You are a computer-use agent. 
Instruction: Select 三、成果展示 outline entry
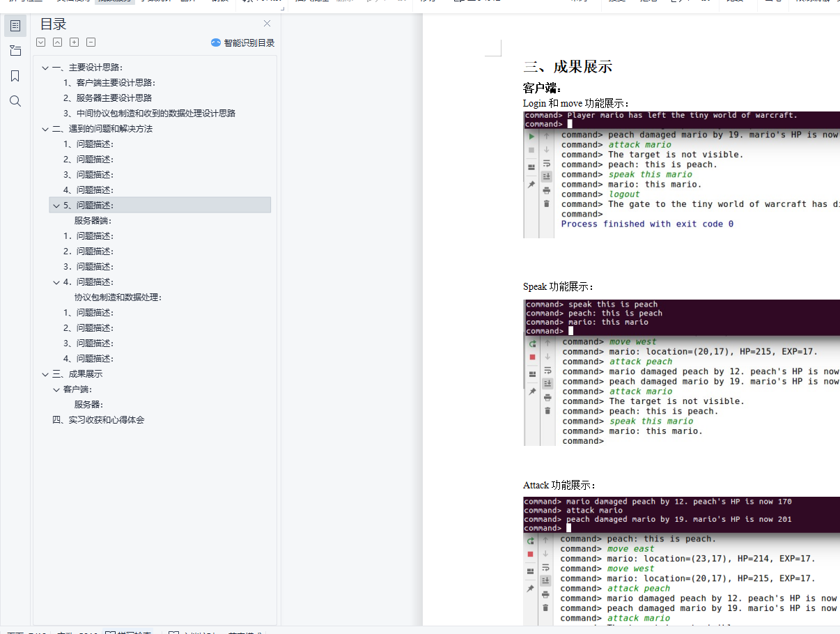[x=77, y=374]
